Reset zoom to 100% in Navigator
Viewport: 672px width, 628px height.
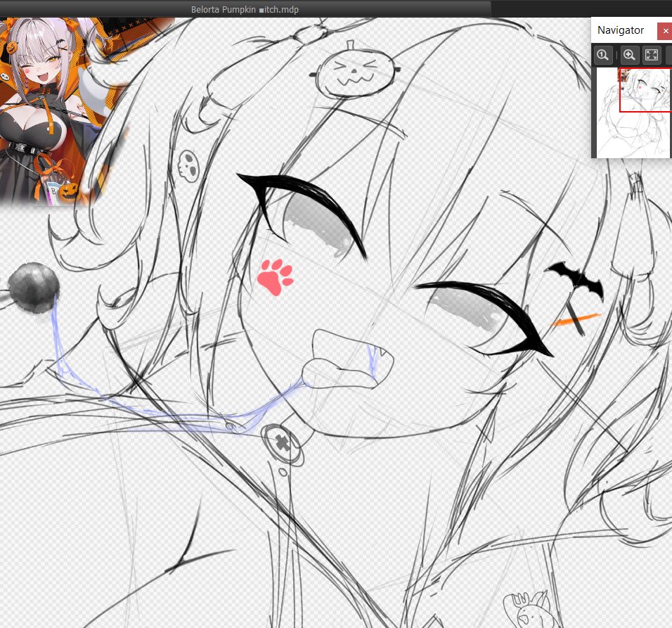click(603, 55)
